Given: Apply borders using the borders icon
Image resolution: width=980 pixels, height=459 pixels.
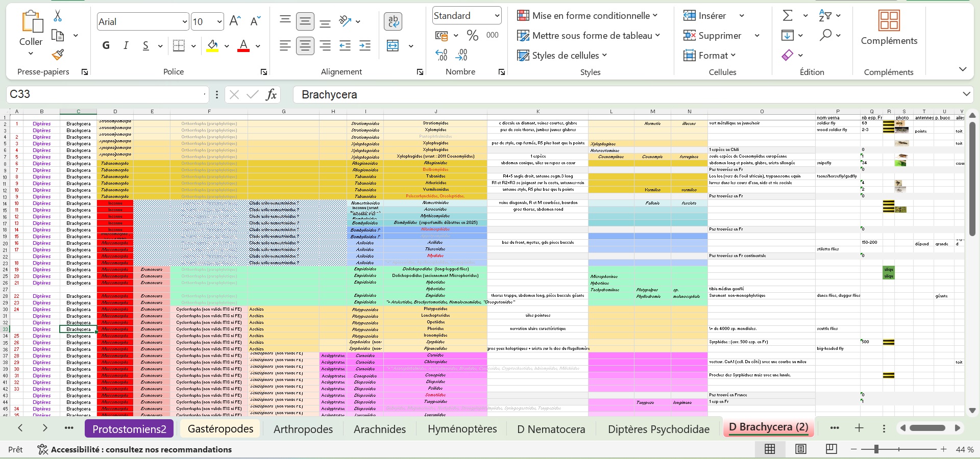Looking at the screenshot, I should click(x=179, y=45).
